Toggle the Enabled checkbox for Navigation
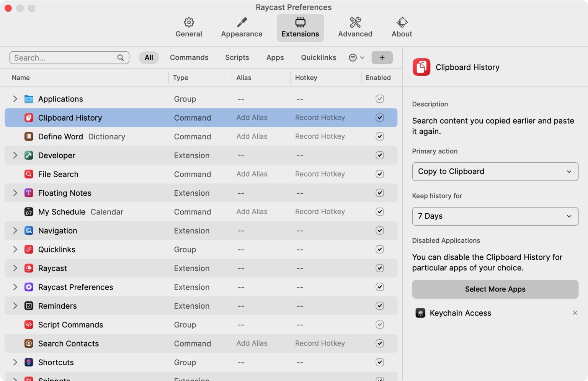The image size is (588, 381). (x=379, y=231)
